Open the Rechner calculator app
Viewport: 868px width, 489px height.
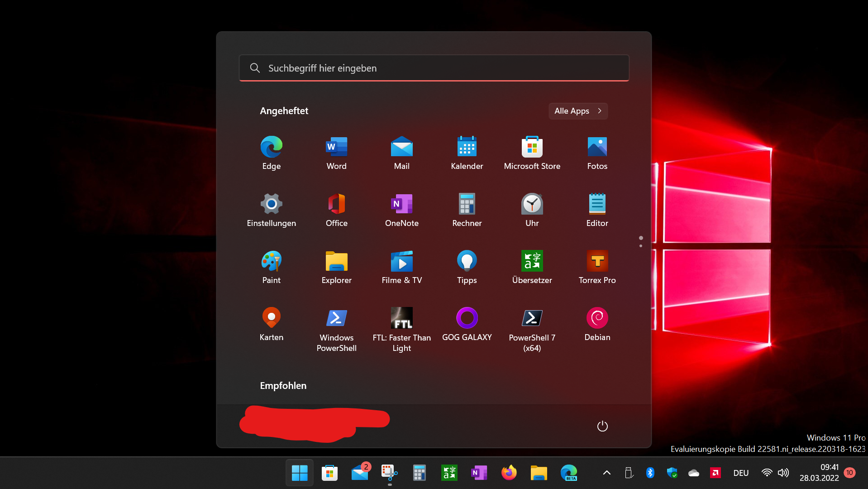[467, 210]
